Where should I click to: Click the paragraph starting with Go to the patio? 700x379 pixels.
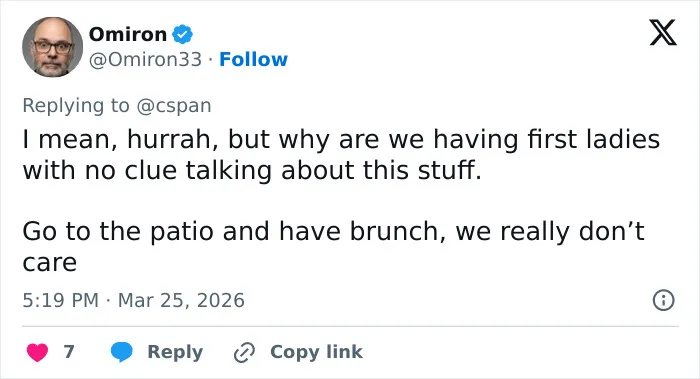pos(333,246)
